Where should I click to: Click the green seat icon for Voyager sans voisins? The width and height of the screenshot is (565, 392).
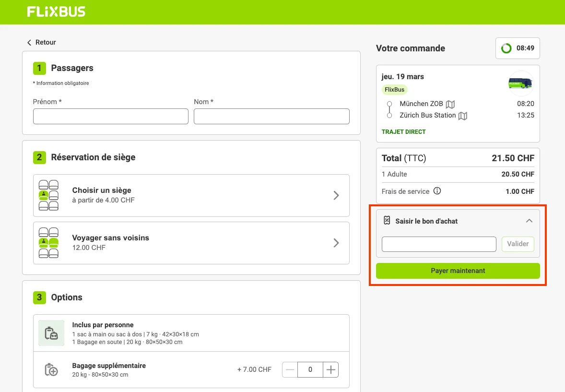pyautogui.click(x=48, y=243)
